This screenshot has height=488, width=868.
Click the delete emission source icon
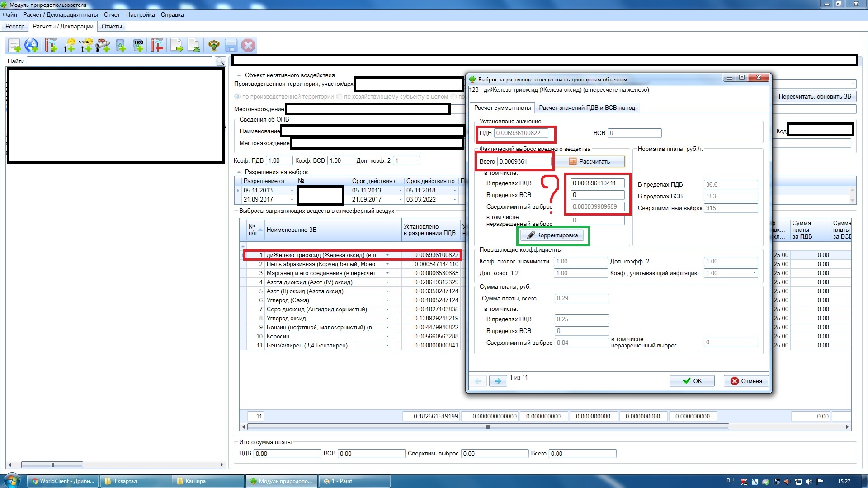click(157, 45)
